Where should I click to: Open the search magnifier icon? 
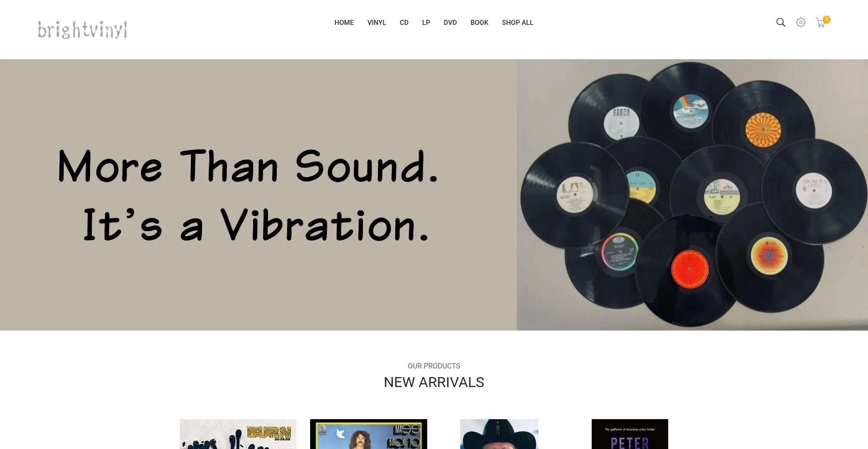click(x=781, y=23)
